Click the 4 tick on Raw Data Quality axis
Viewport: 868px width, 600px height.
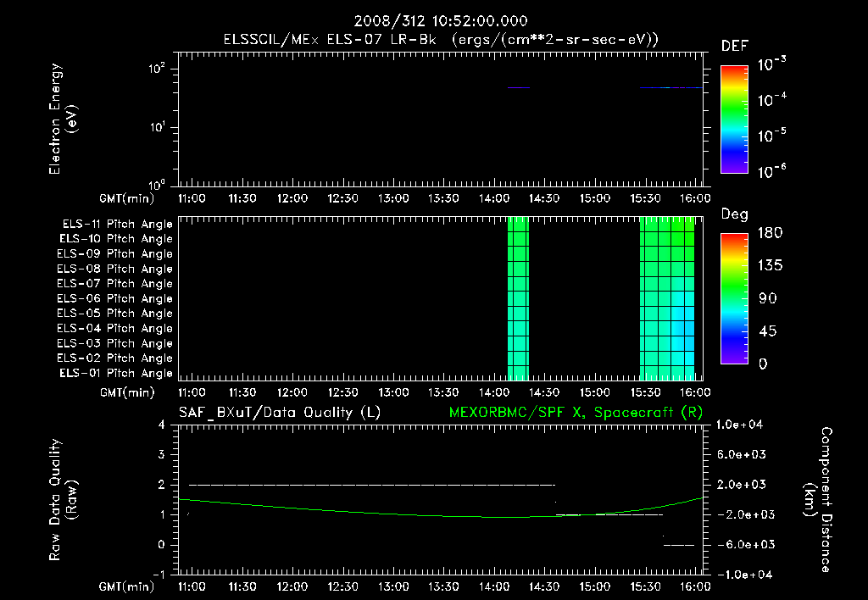(162, 425)
